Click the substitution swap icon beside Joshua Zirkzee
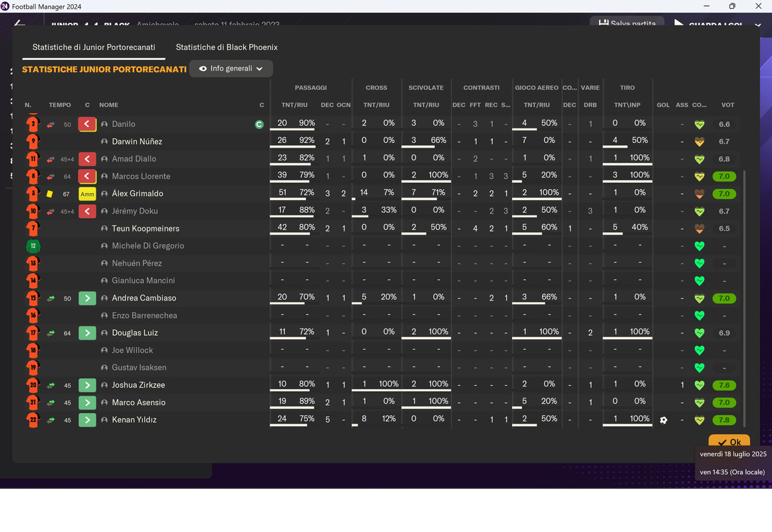The image size is (772, 532). click(x=51, y=385)
